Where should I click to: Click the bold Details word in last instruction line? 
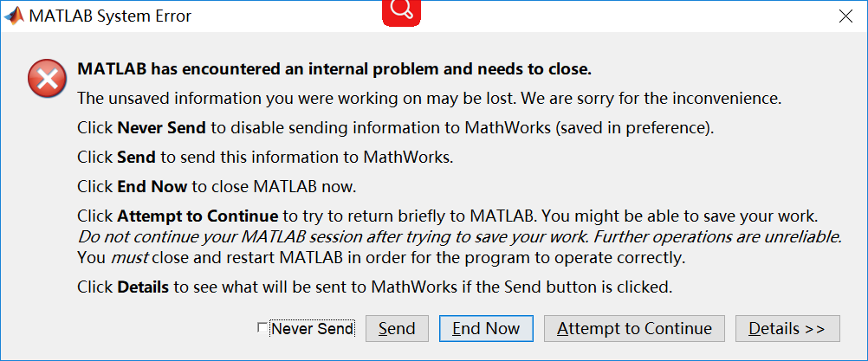[143, 287]
